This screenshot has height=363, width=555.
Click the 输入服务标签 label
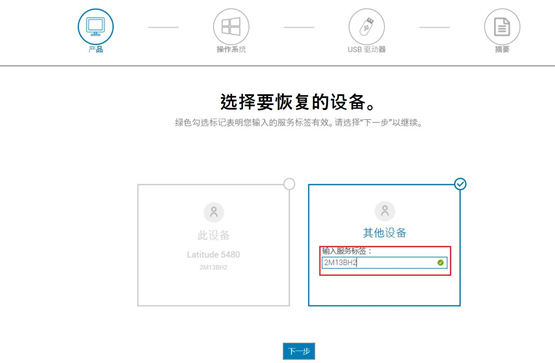pos(347,251)
